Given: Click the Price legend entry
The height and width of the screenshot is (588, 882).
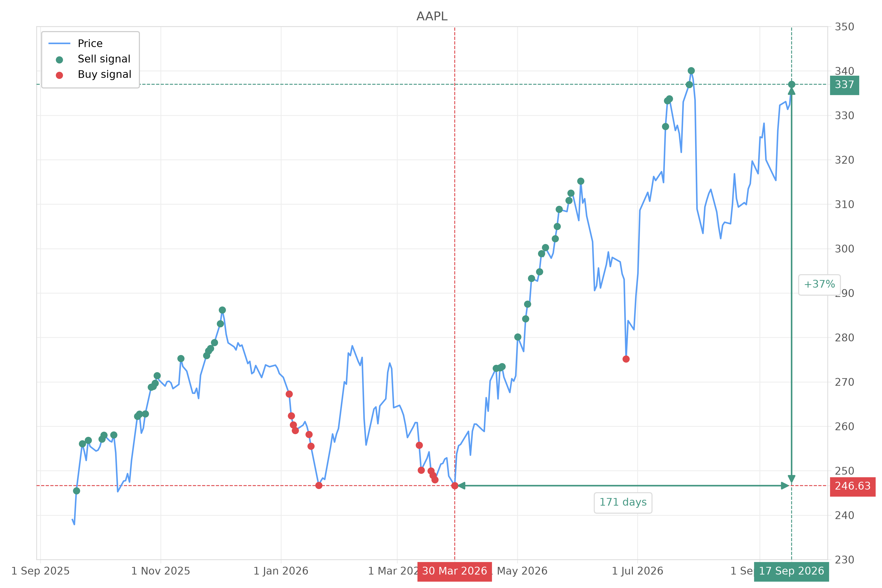Looking at the screenshot, I should pyautogui.click(x=90, y=44).
